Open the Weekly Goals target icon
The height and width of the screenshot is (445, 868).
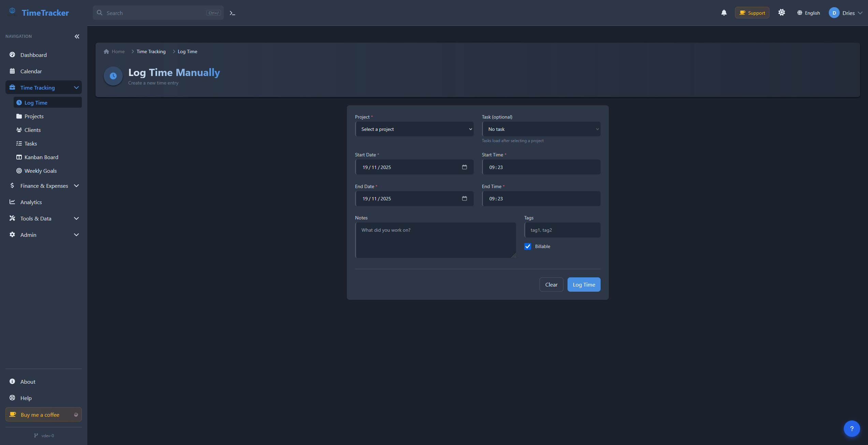tap(19, 171)
